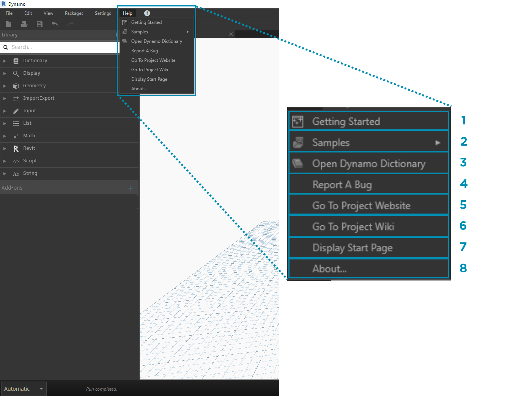The width and height of the screenshot is (532, 396).
Task: Click the plus icon beside Add-ons
Action: pyautogui.click(x=130, y=188)
